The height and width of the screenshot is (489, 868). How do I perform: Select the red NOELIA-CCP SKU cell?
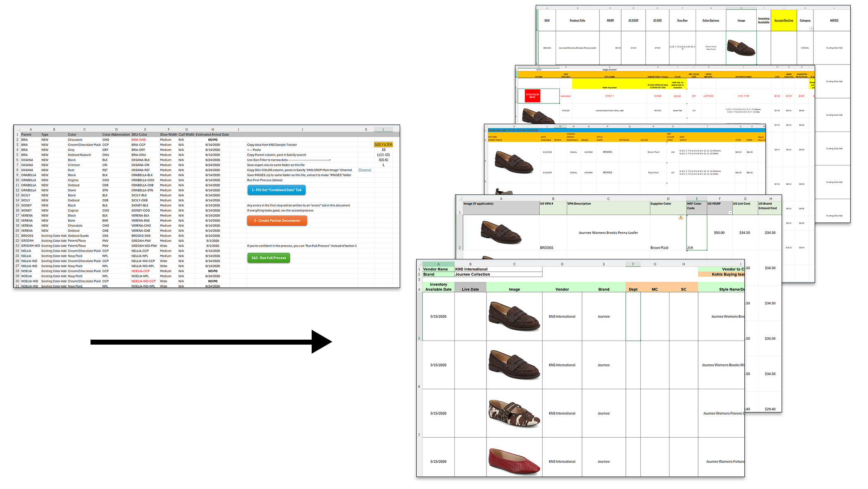pyautogui.click(x=145, y=271)
